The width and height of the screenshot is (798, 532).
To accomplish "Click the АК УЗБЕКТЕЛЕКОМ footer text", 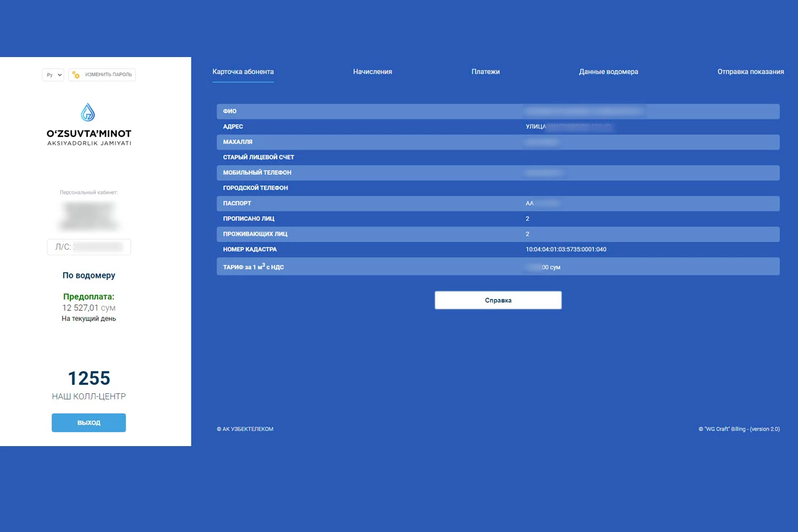I will [245, 429].
